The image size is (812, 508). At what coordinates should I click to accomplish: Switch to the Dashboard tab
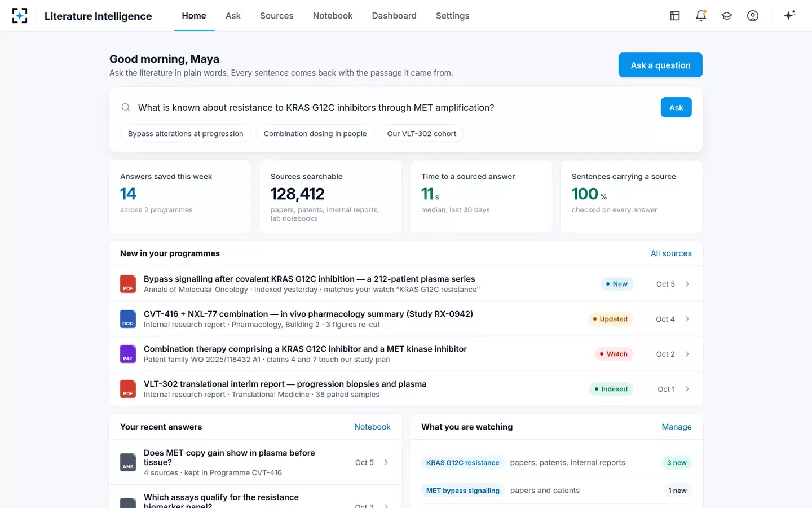394,16
